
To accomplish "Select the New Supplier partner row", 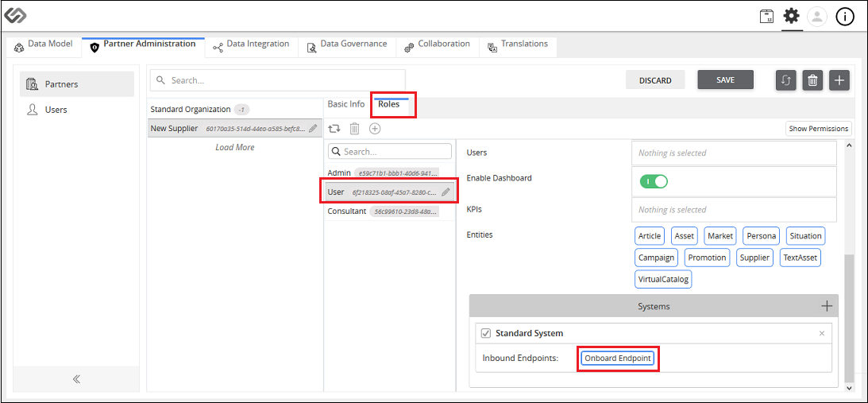I will pyautogui.click(x=233, y=128).
